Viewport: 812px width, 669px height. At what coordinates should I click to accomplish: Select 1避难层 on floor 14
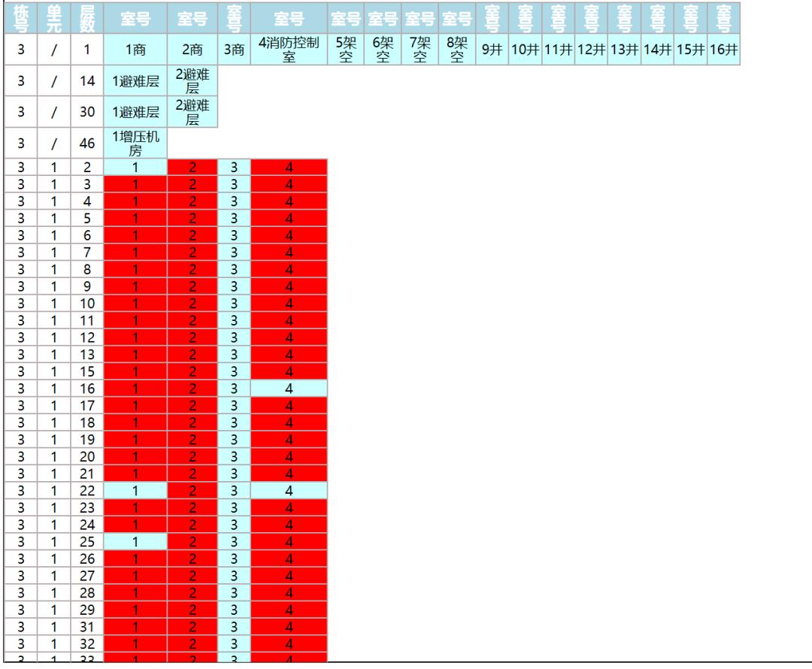(135, 80)
